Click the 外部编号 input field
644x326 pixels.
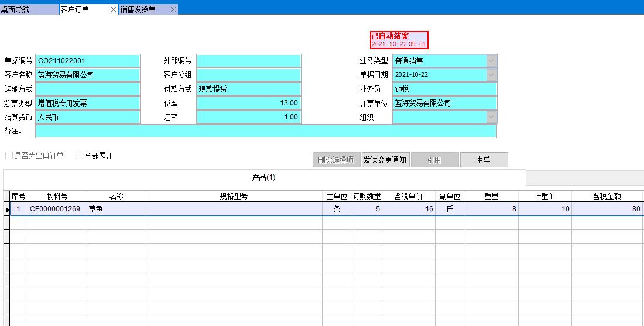(248, 61)
